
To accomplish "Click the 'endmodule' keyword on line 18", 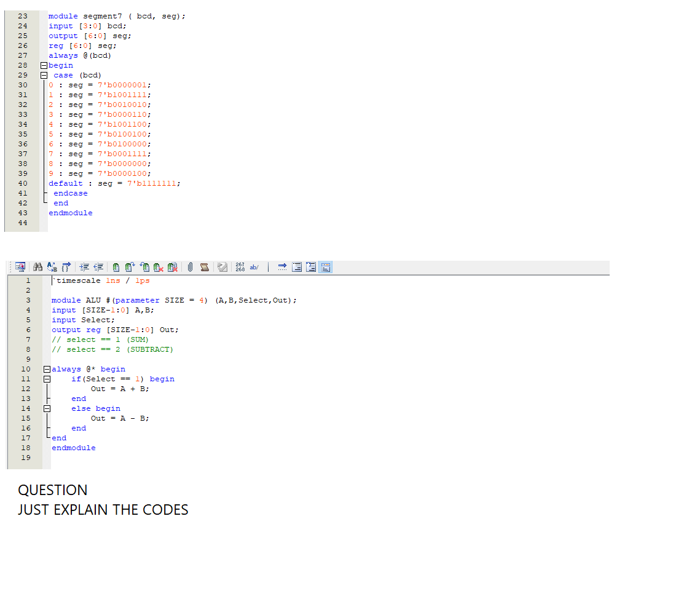I will tap(74, 448).
